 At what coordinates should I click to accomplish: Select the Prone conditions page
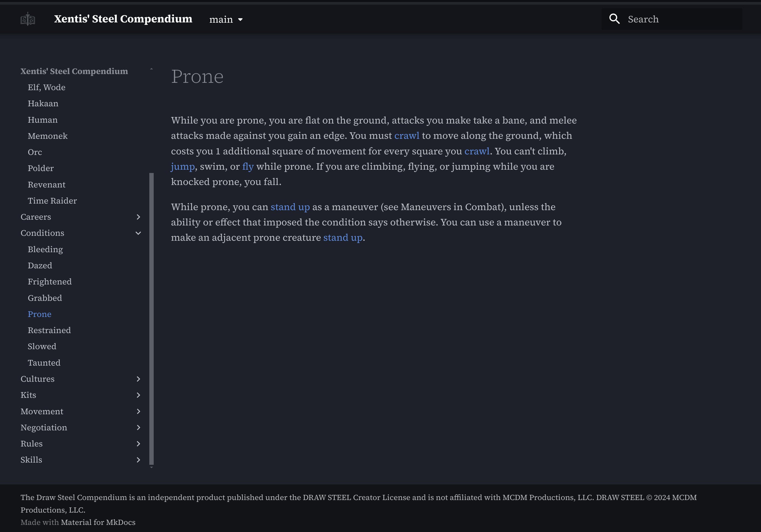click(x=39, y=314)
